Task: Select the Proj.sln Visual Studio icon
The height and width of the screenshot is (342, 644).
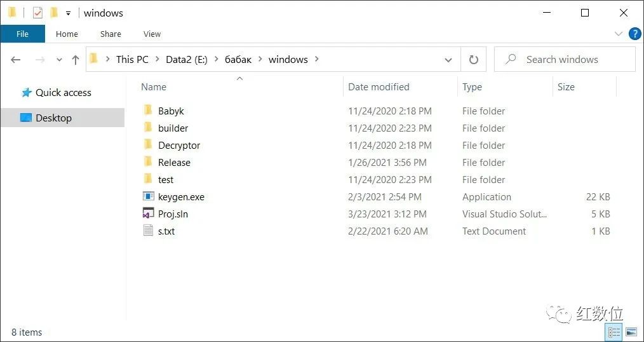Action: 148,214
